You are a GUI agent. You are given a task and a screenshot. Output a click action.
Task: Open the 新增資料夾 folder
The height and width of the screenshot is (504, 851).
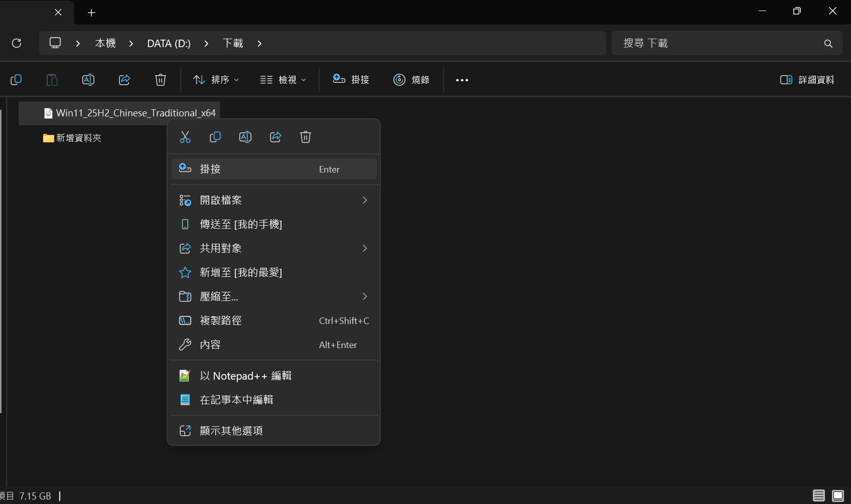(78, 138)
